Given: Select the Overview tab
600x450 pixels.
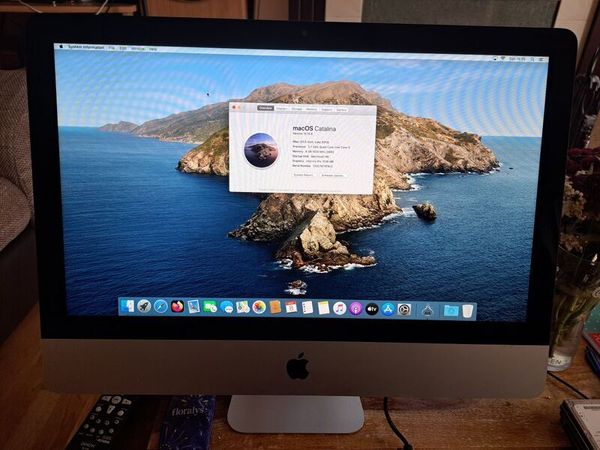Looking at the screenshot, I should coord(265,108).
